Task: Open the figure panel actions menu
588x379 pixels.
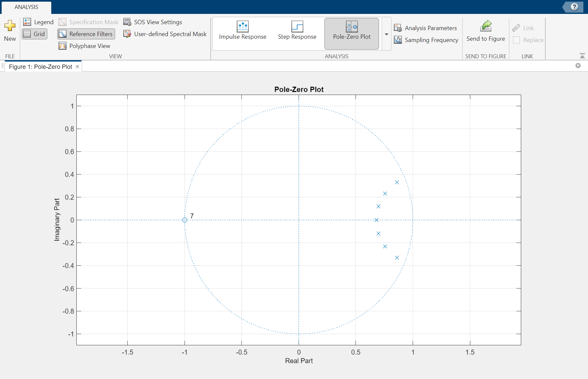Action: point(578,66)
